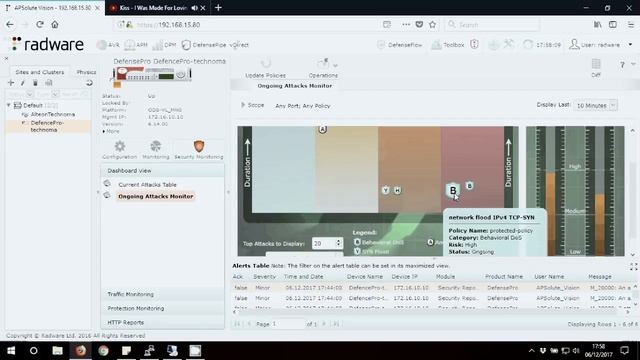The height and width of the screenshot is (360, 640).
Task: Click the small B attack marker
Action: (x=470, y=186)
